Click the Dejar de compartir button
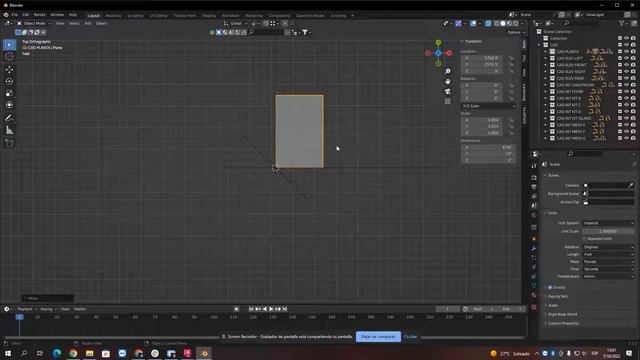Viewport: 640px width, 360px height. coord(378,337)
